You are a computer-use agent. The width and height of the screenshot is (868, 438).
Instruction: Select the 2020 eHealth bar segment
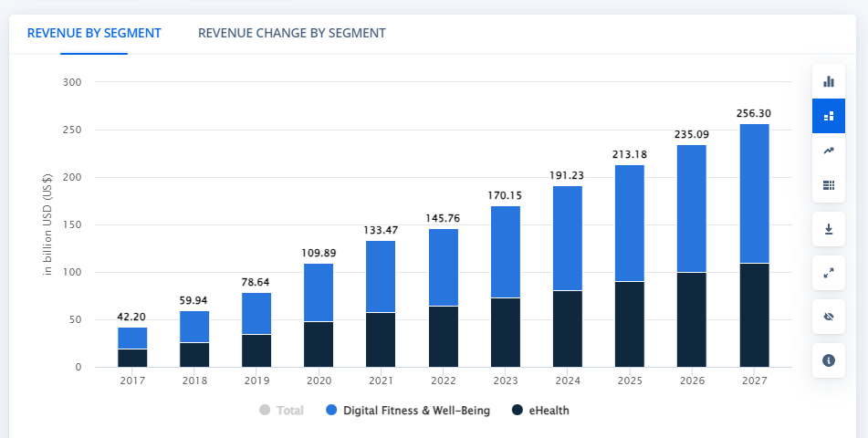tap(319, 344)
